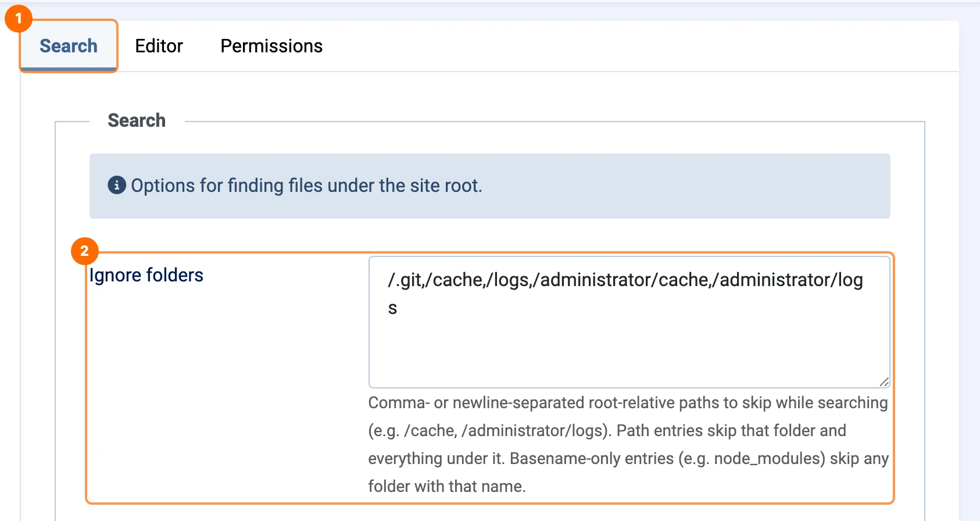
Task: Click the blank right side of the info banner
Action: (x=686, y=186)
